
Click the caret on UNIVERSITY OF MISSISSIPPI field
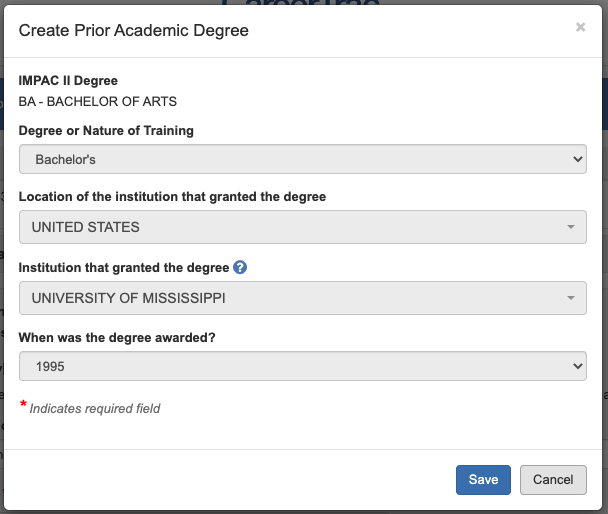click(x=571, y=298)
